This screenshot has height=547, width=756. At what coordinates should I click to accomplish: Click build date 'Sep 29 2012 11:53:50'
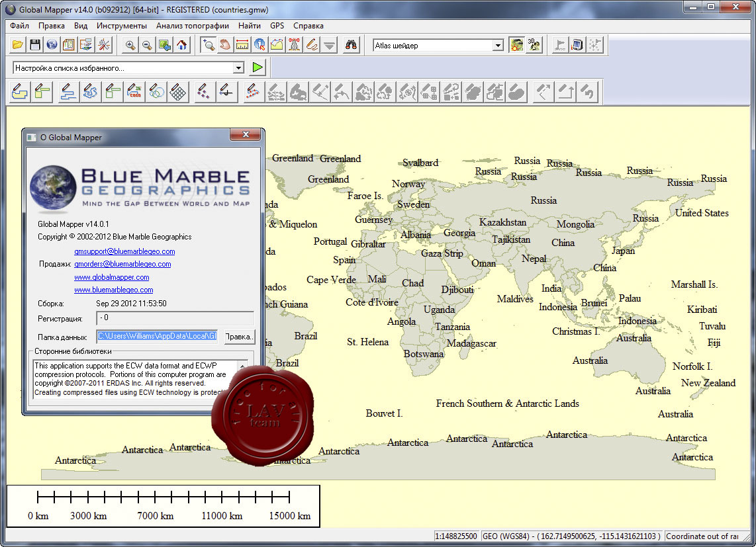pos(131,304)
